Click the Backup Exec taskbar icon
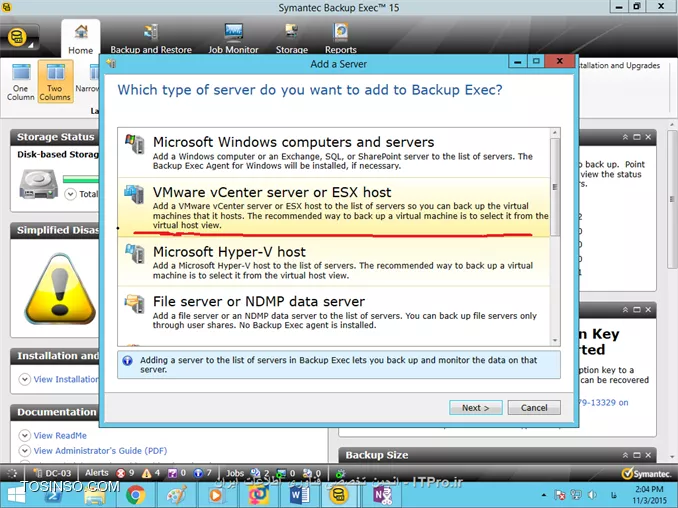Viewport: 678px width, 508px height. pyautogui.click(x=339, y=495)
